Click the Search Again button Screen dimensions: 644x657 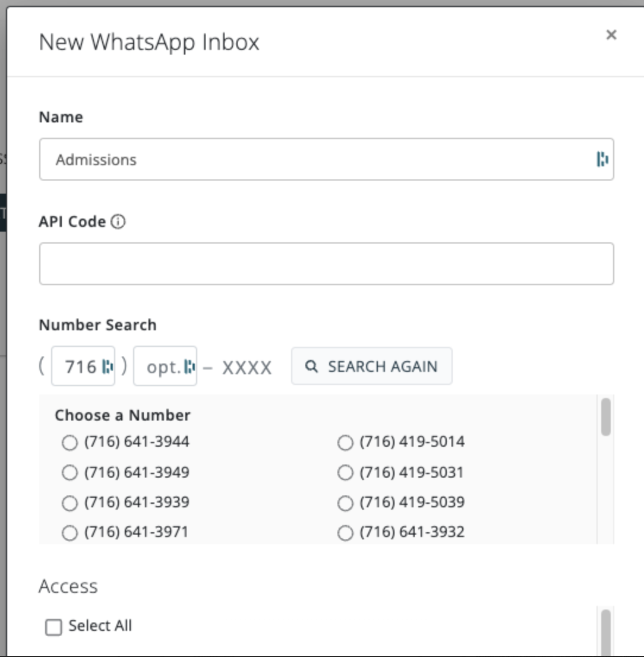pos(371,367)
